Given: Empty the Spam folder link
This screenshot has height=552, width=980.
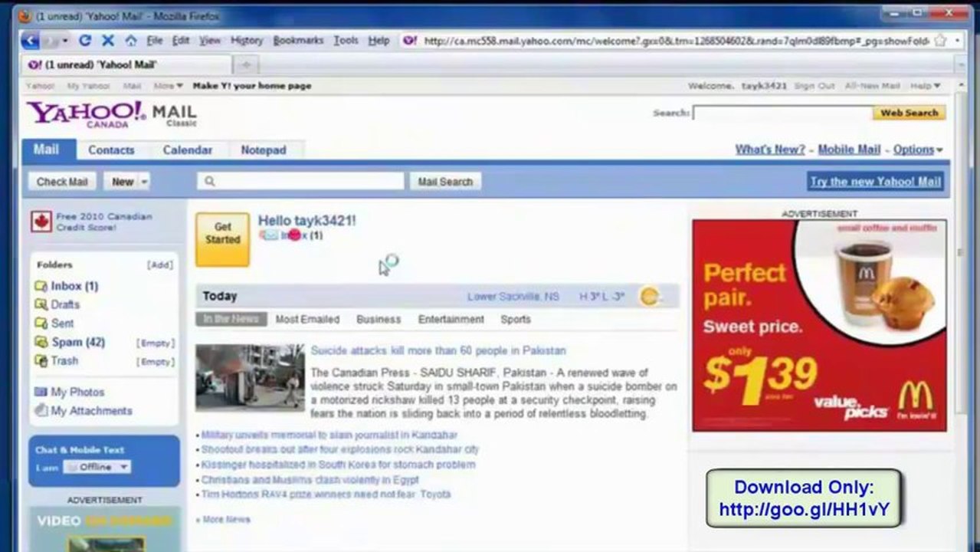Looking at the screenshot, I should (x=156, y=343).
